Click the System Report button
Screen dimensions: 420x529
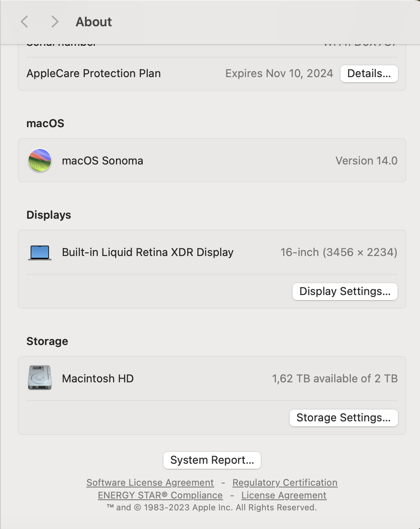tap(212, 460)
